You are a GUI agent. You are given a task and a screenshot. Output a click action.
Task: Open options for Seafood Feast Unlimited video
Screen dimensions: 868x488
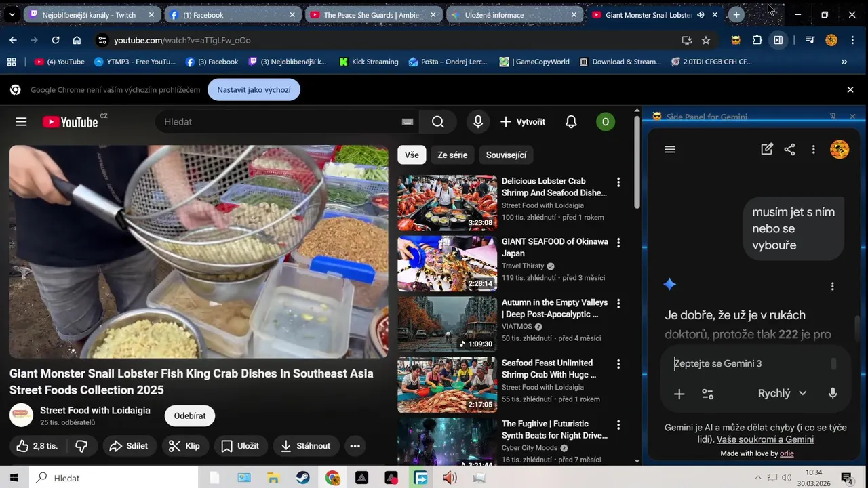point(618,364)
